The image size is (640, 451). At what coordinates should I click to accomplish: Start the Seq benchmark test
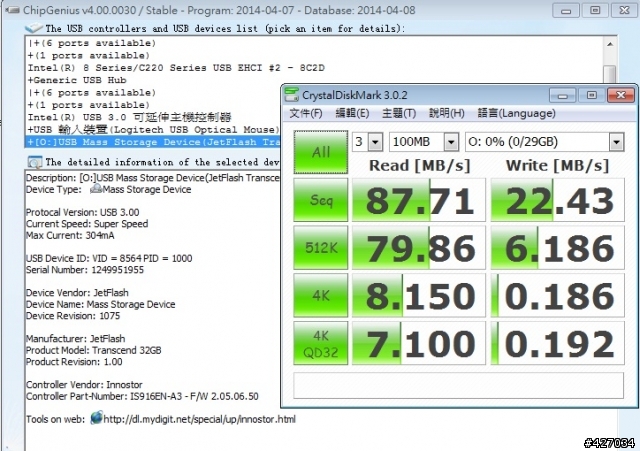[x=321, y=200]
